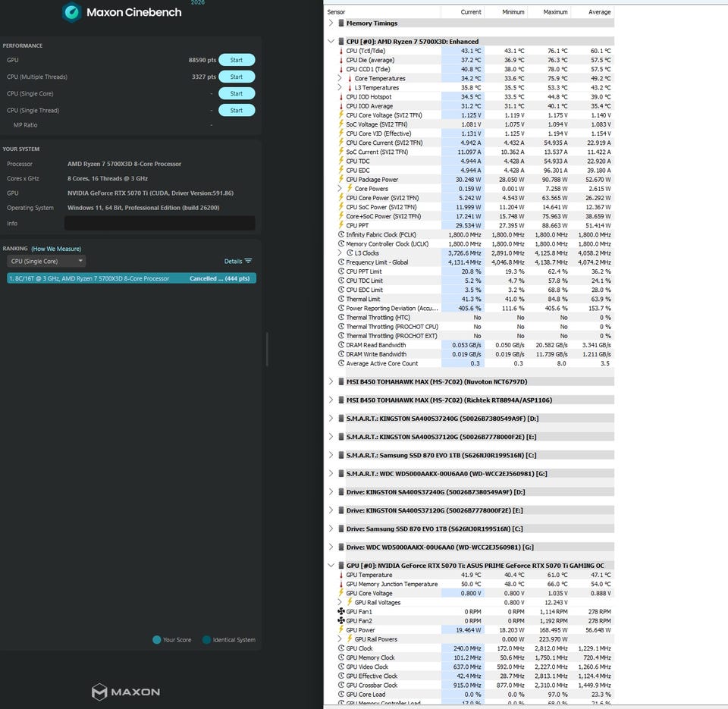Click the GPU Fan1 fan icon
This screenshot has width=728, height=709.
(x=341, y=611)
